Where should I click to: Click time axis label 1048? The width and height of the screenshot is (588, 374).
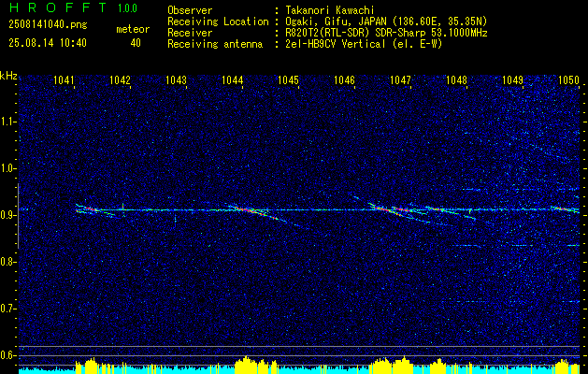457,79
